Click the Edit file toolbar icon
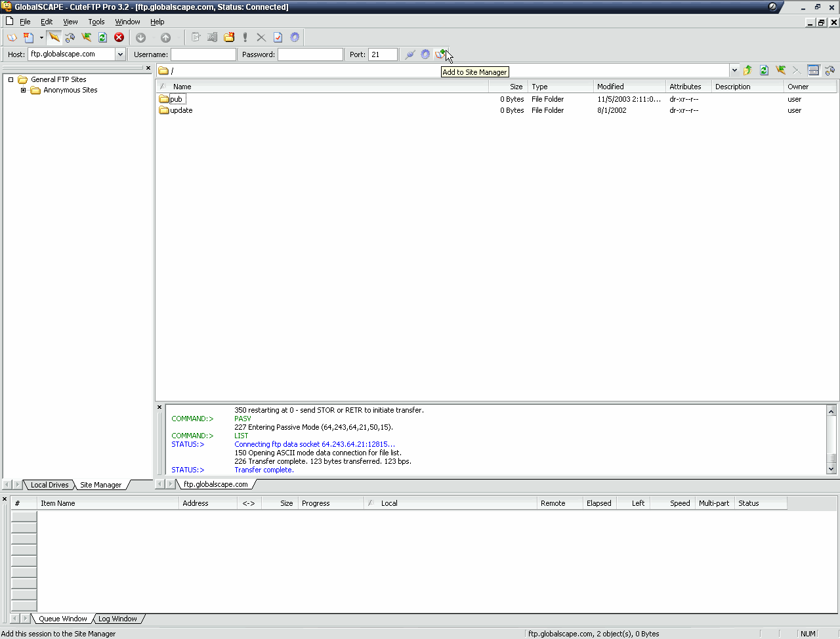Screen dimensions: 840x639 pyautogui.click(x=196, y=37)
